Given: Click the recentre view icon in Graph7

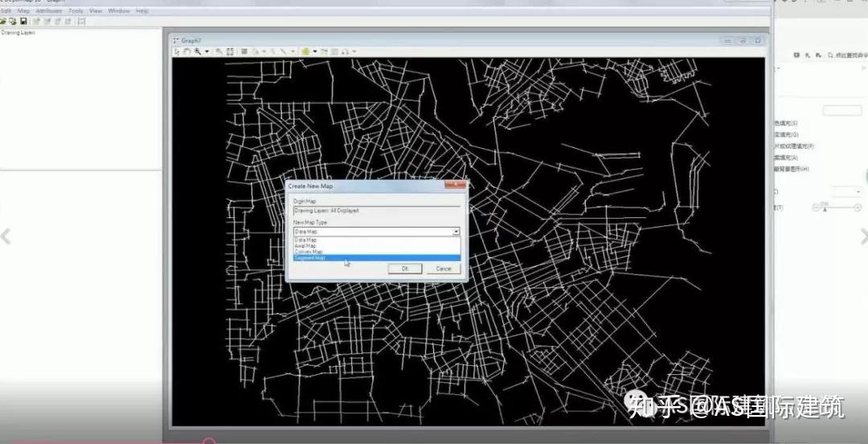Looking at the screenshot, I should coord(230,51).
